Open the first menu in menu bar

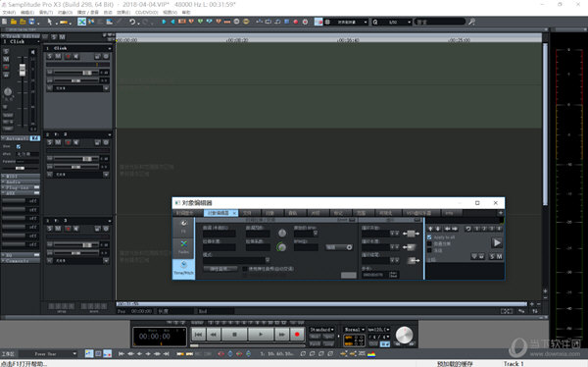coord(8,13)
